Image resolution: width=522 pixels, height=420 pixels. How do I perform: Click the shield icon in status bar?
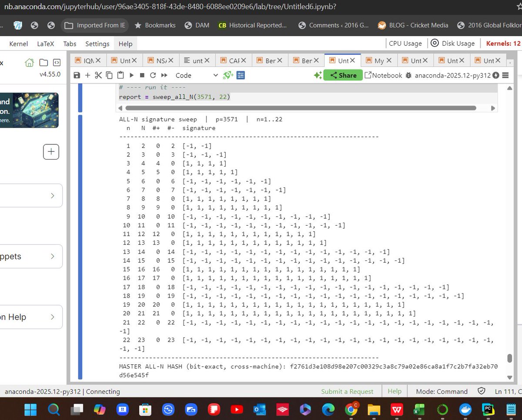click(x=482, y=391)
